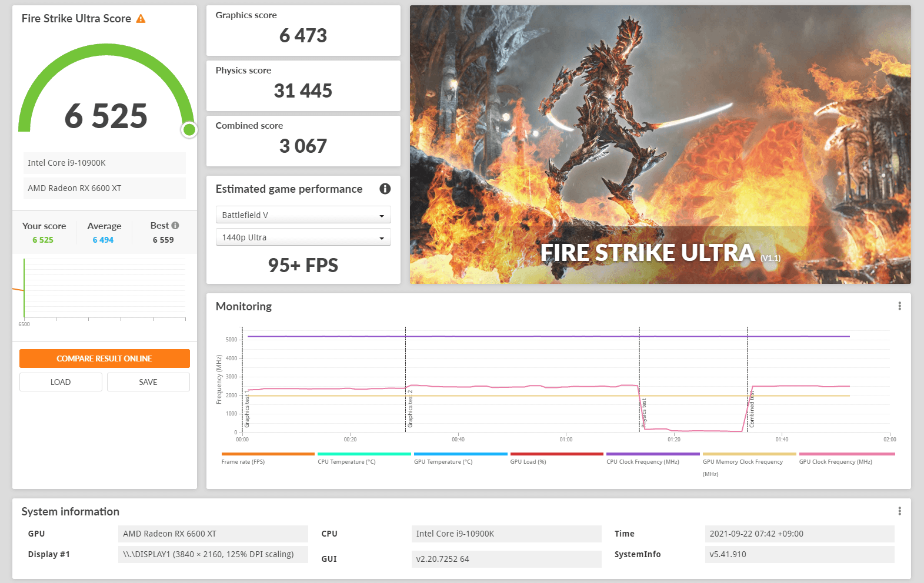Click the Average score value 6 494

(x=103, y=240)
